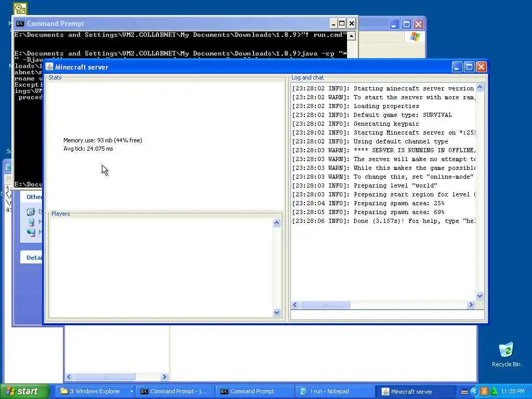Click the Minecraft server title bar text
The image size is (532, 399).
pyautogui.click(x=82, y=67)
